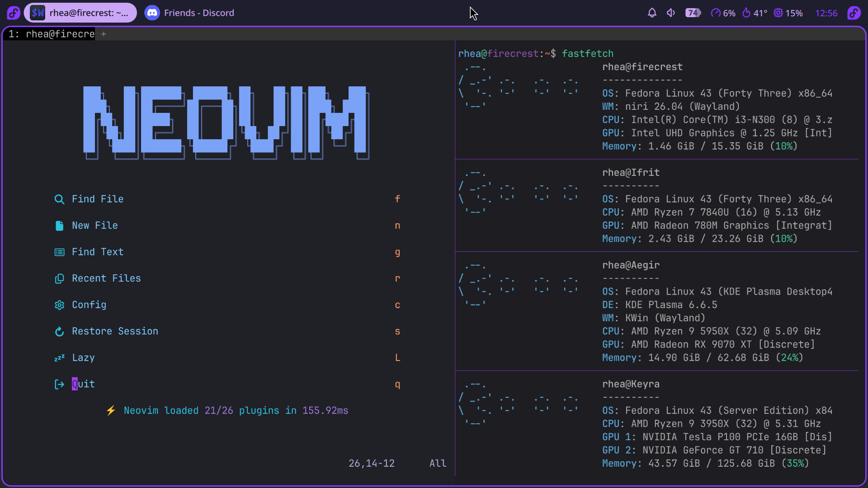
Task: Click the All scroll indicator in status line
Action: coord(438,463)
